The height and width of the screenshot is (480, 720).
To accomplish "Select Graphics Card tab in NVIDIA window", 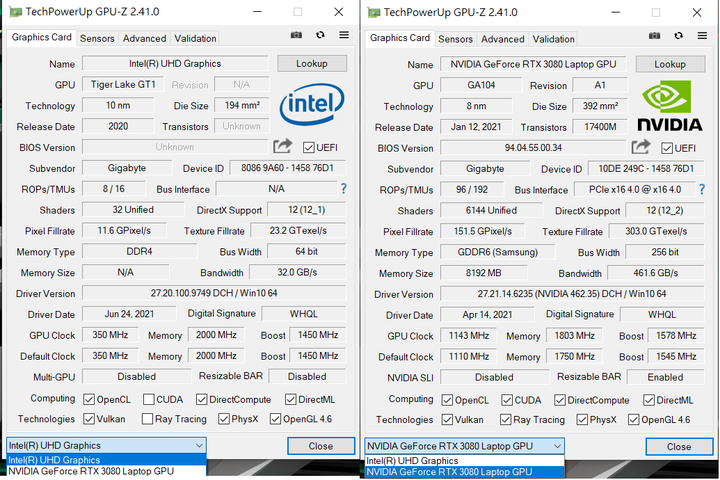I will (x=399, y=38).
